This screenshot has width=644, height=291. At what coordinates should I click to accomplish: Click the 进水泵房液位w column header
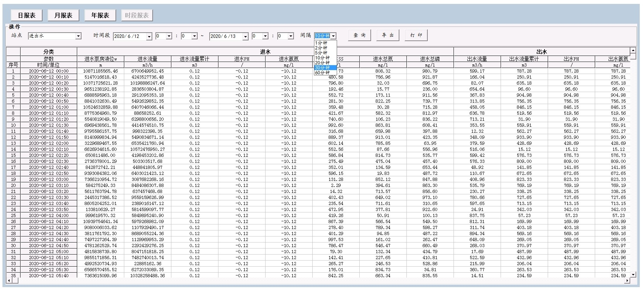101,59
